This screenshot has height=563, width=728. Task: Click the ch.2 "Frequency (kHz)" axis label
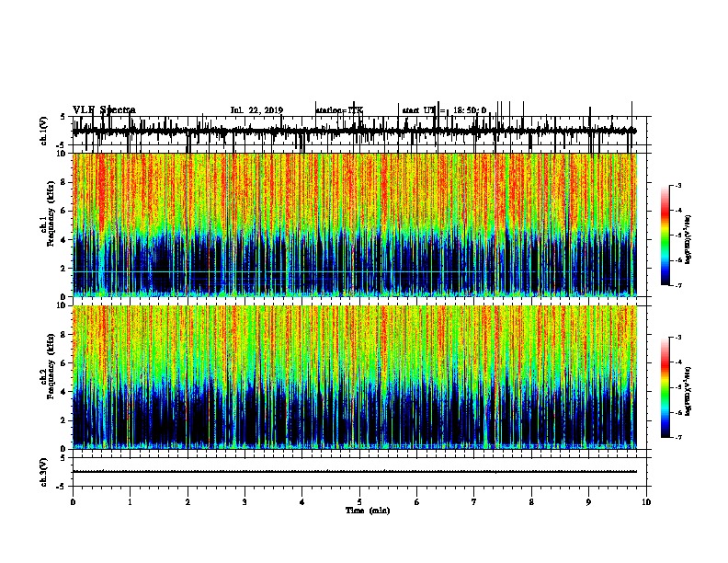51,366
